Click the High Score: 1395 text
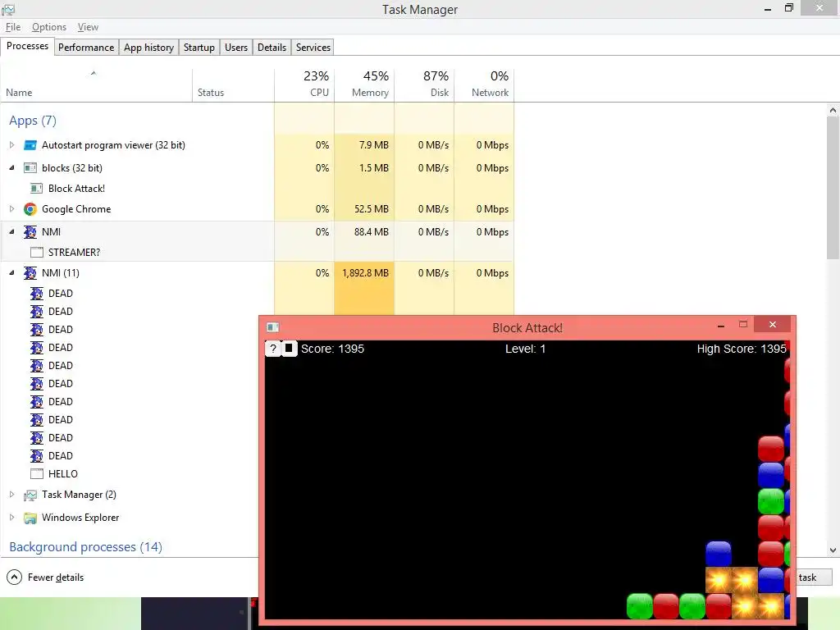 [x=742, y=349]
